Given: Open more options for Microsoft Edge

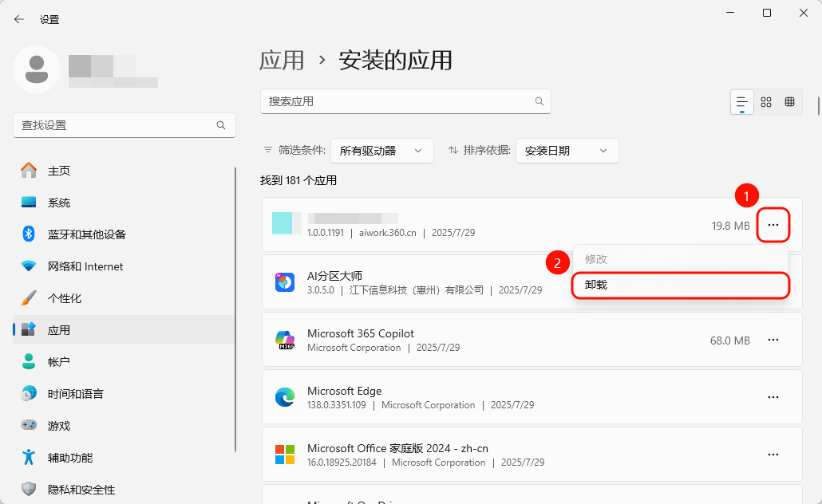Looking at the screenshot, I should click(773, 397).
